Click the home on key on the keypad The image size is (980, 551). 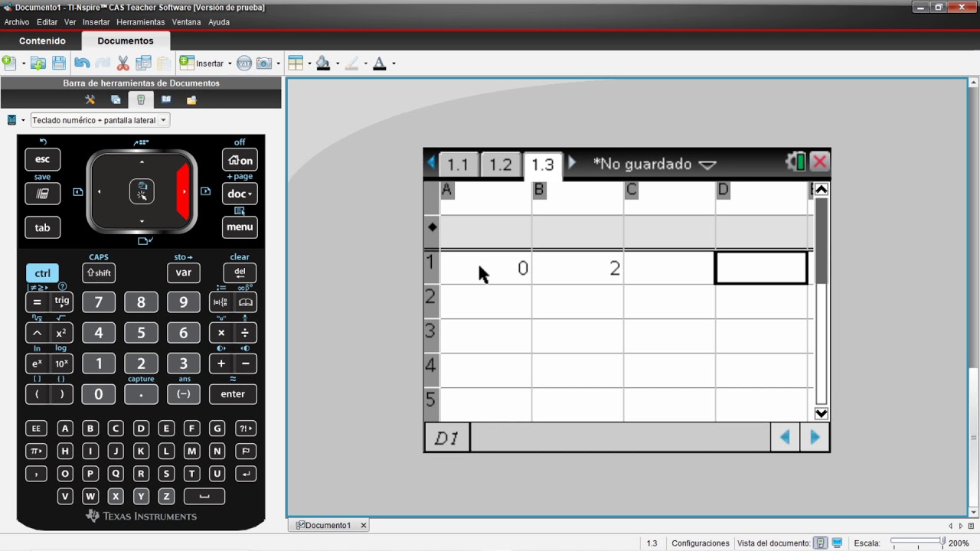pyautogui.click(x=240, y=160)
